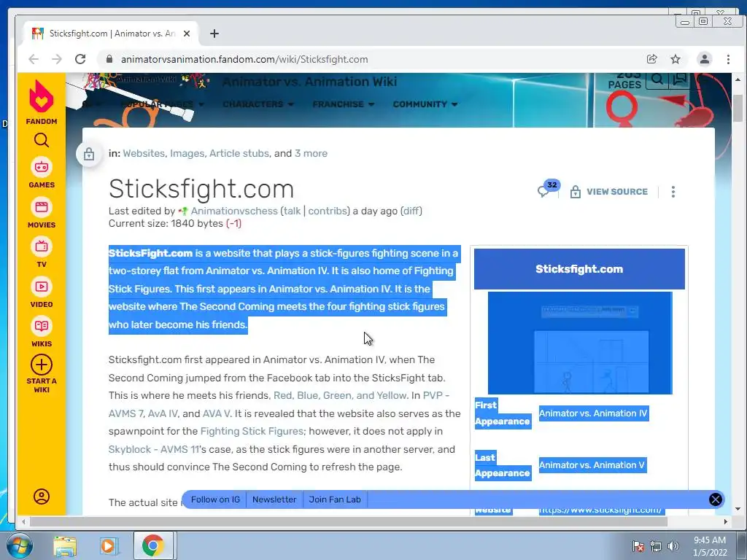The image size is (747, 560).
Task: Open the user profile icon in the sidebar
Action: [42, 496]
